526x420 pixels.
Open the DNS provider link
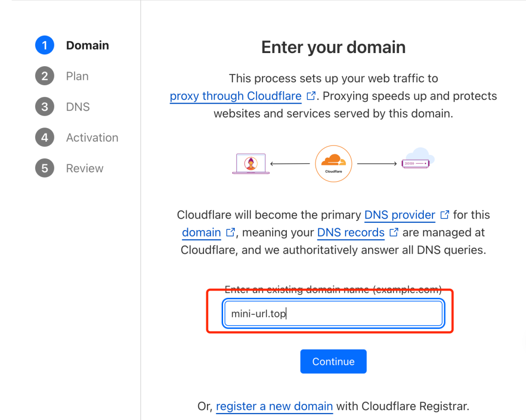400,215
